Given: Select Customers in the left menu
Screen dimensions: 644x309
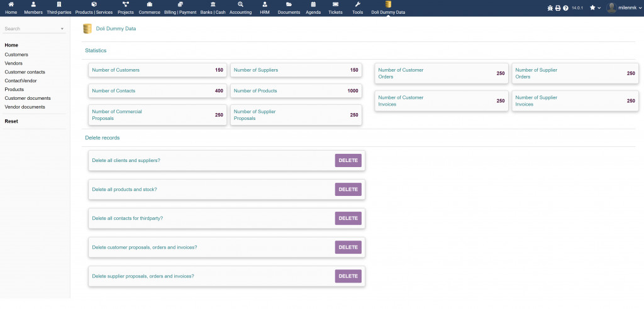Looking at the screenshot, I should (x=16, y=55).
